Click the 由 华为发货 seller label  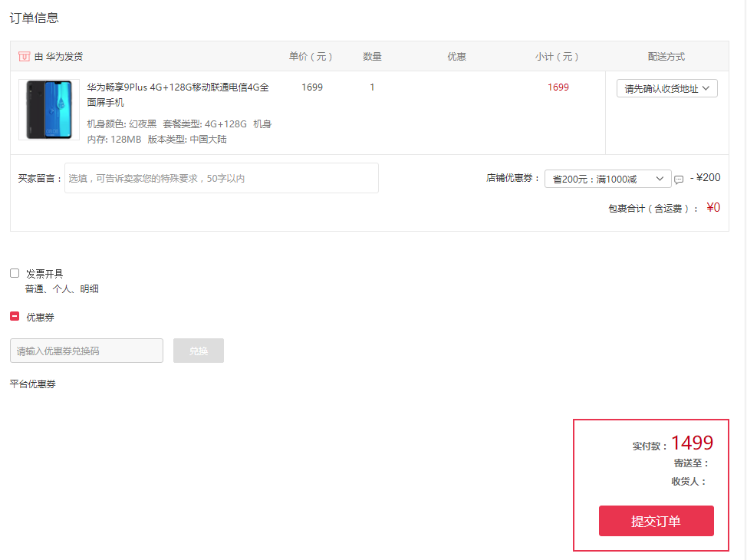[x=58, y=57]
